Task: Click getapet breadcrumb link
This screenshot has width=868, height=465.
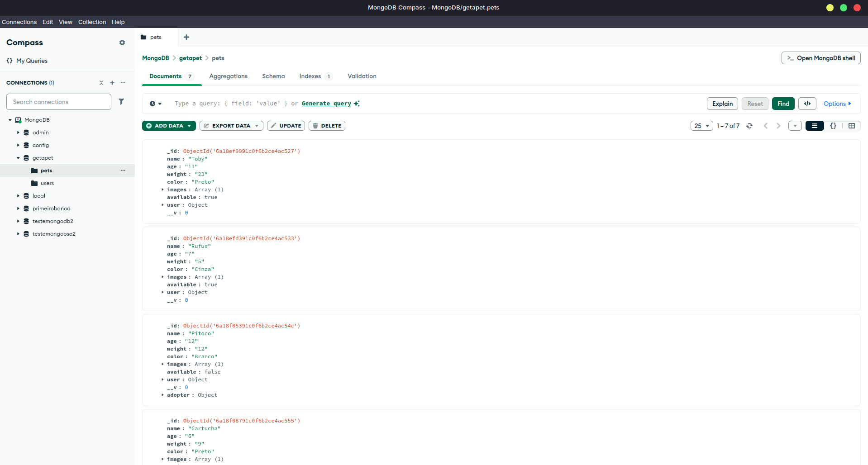Action: (191, 58)
